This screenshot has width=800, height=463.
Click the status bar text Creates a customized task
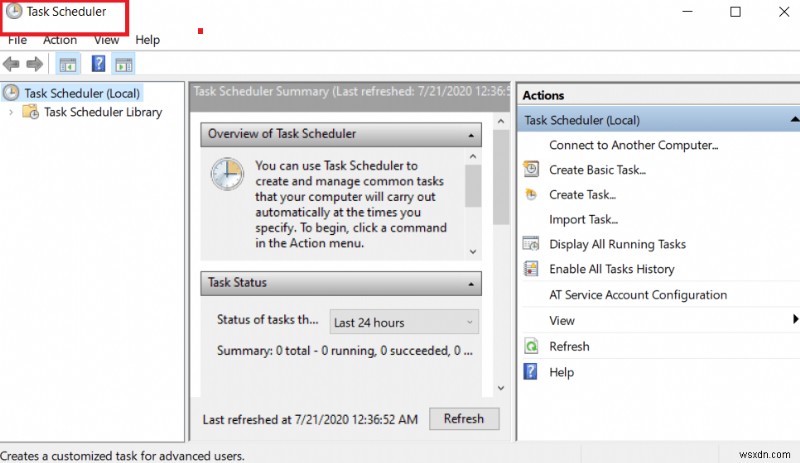pos(122,455)
